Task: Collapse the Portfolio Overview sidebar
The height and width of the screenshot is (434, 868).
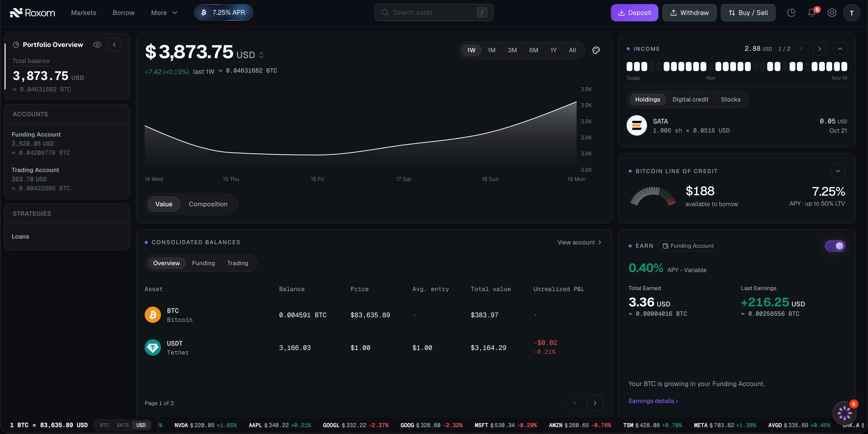Action: 114,45
